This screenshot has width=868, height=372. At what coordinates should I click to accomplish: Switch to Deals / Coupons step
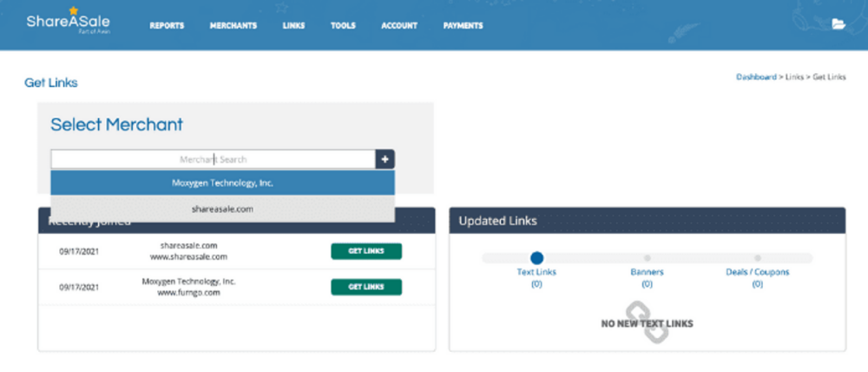[x=757, y=258]
